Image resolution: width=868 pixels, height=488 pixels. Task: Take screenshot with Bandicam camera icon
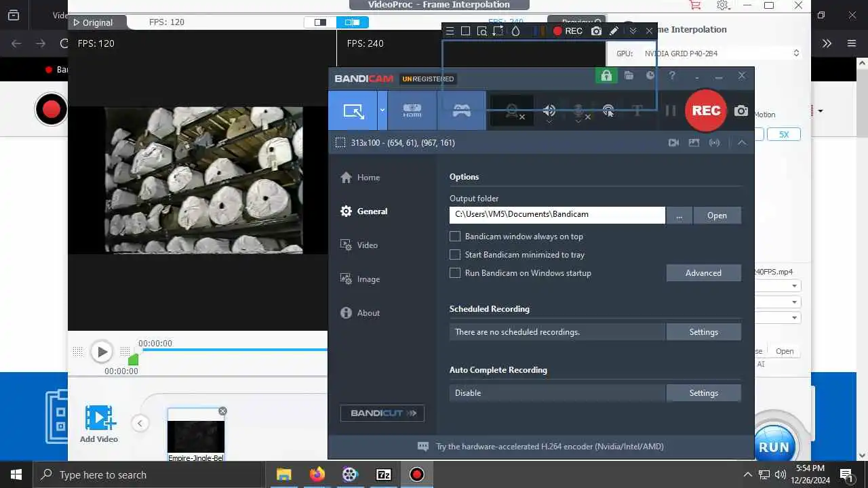pos(741,110)
